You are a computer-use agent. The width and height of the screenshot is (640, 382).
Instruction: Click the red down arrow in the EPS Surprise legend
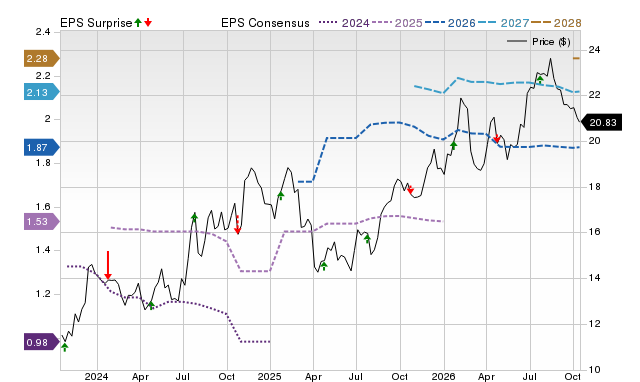148,22
